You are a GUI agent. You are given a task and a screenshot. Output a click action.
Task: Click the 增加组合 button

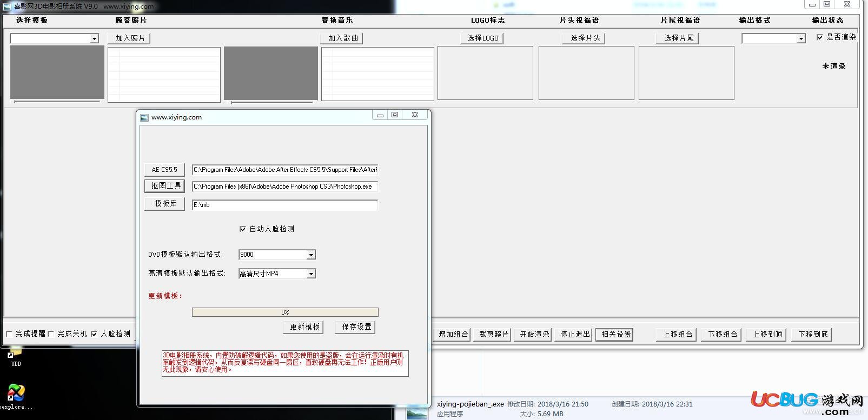(x=452, y=335)
